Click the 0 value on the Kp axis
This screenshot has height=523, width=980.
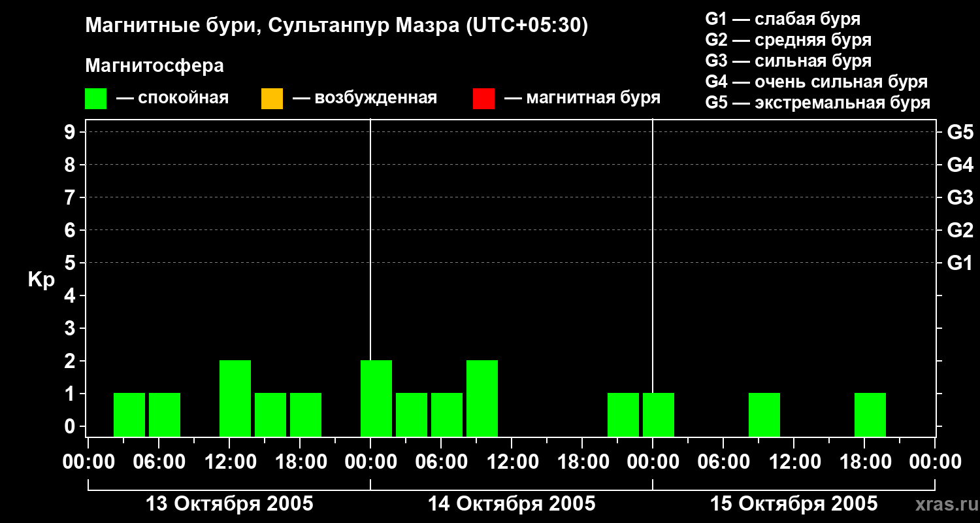(x=71, y=426)
